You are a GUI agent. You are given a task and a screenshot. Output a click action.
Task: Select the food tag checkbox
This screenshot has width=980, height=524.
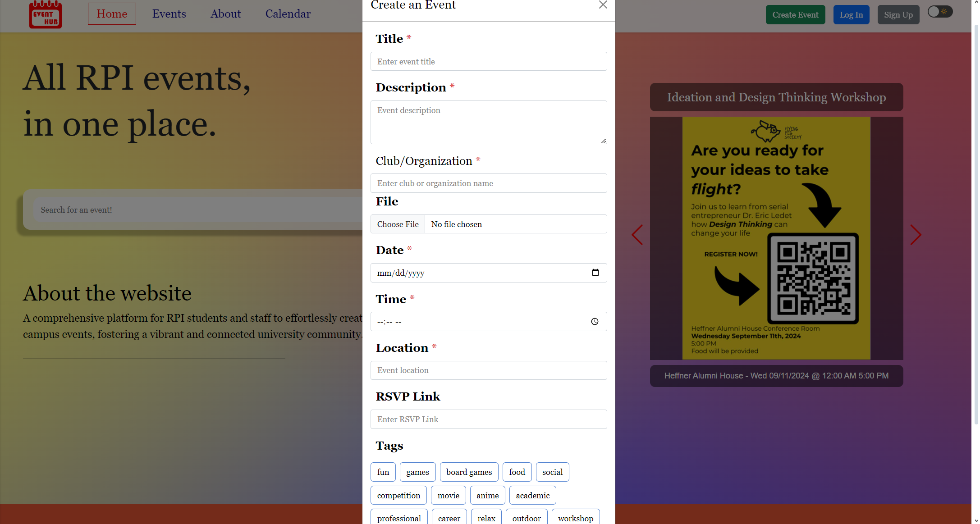click(x=517, y=472)
